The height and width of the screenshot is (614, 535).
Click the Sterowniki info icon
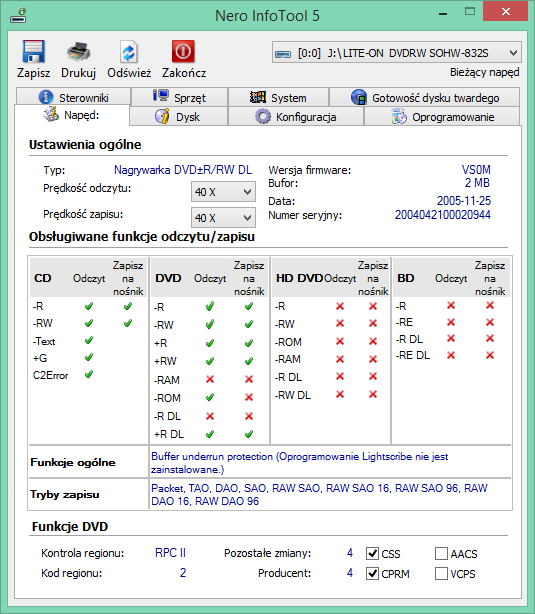pyautogui.click(x=46, y=97)
